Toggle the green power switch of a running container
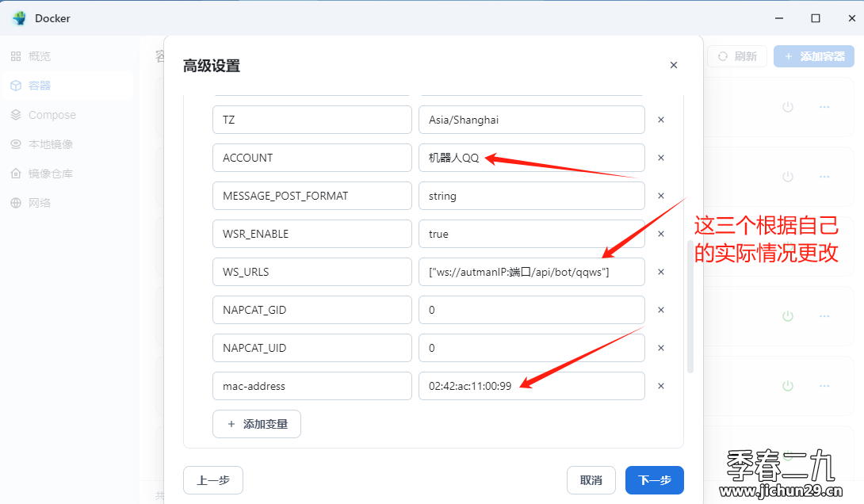This screenshot has width=864, height=504. coord(787,315)
